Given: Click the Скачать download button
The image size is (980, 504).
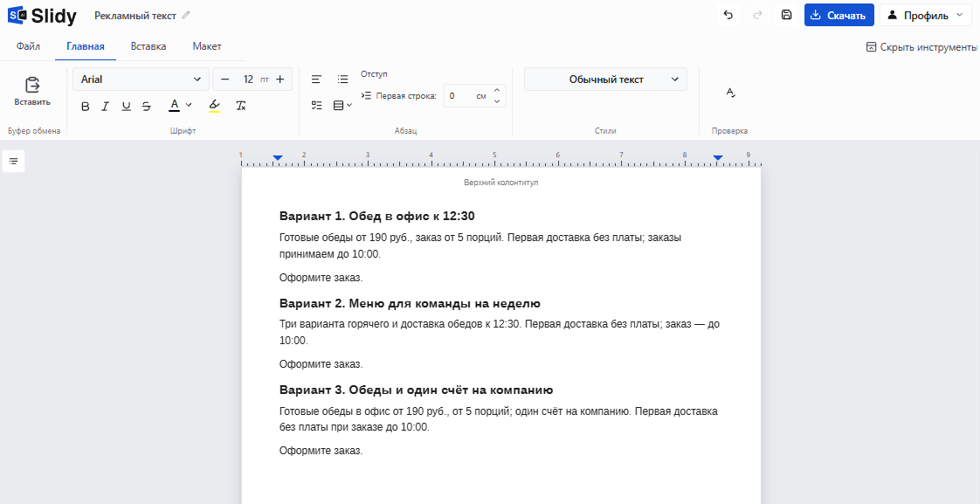Looking at the screenshot, I should [839, 16].
